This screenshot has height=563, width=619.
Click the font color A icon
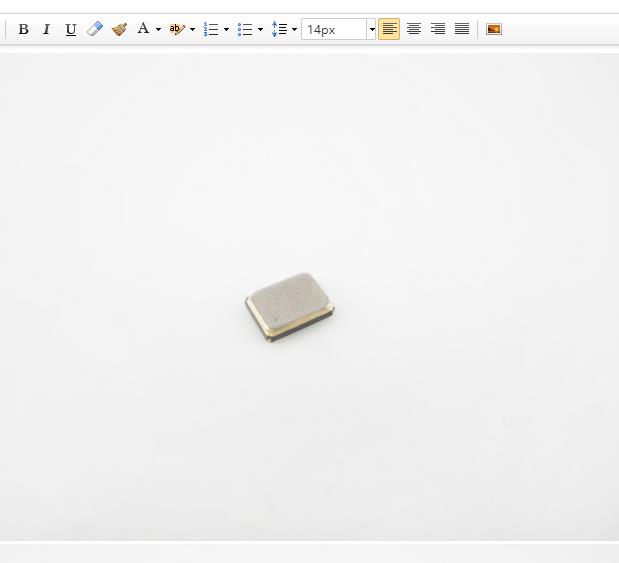143,29
